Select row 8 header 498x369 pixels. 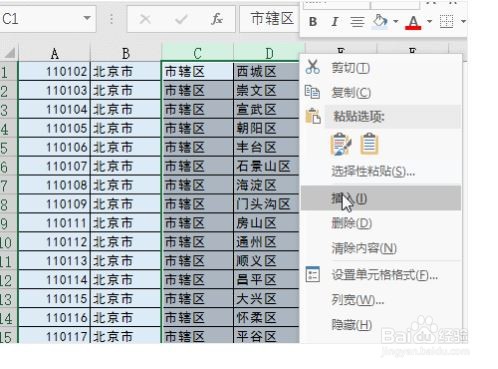8,204
